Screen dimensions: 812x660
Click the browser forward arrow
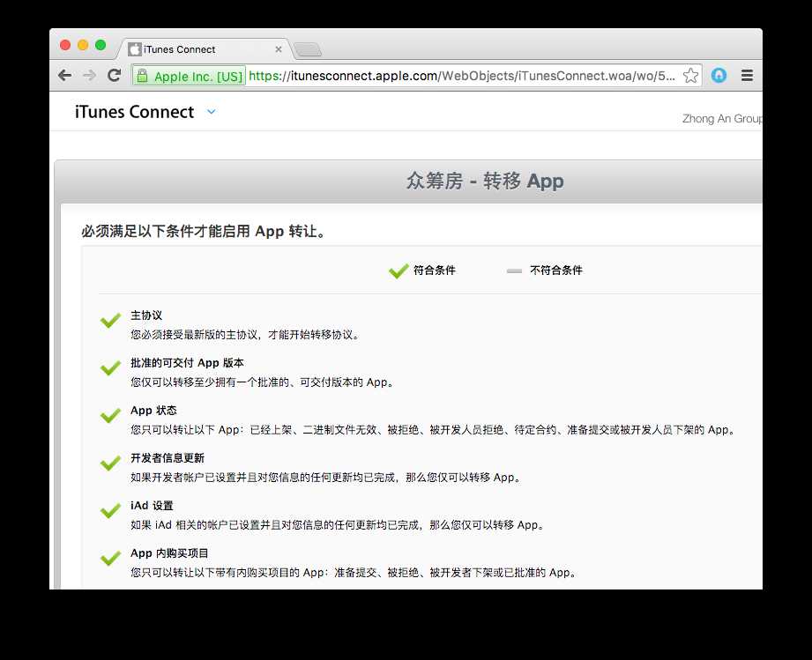coord(90,76)
